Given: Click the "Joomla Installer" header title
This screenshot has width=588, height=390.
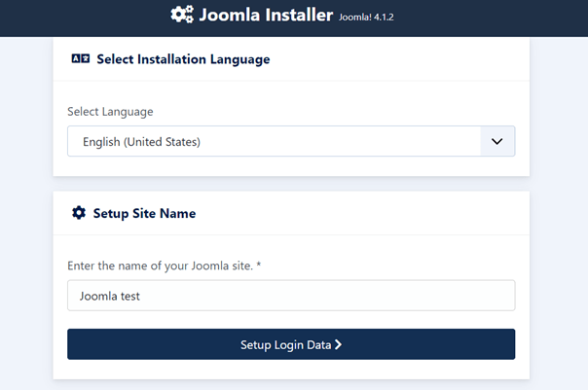Looking at the screenshot, I should pos(265,16).
